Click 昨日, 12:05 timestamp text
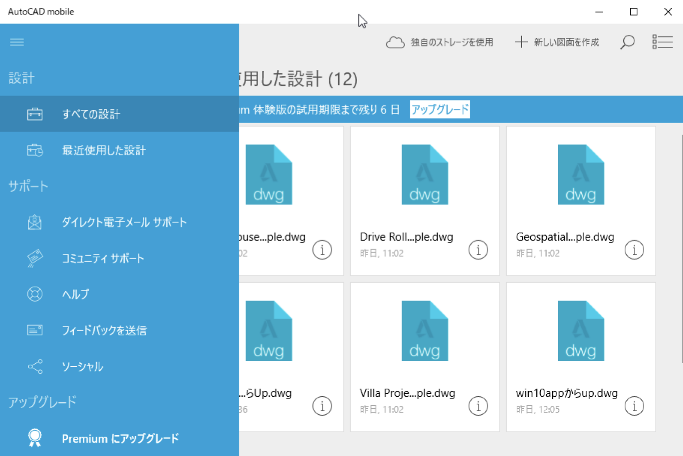 click(538, 409)
